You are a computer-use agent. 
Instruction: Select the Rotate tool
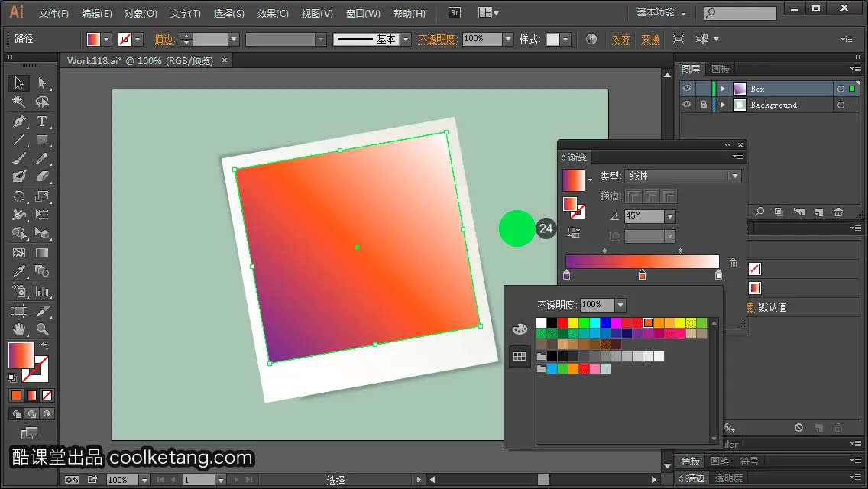coord(19,196)
